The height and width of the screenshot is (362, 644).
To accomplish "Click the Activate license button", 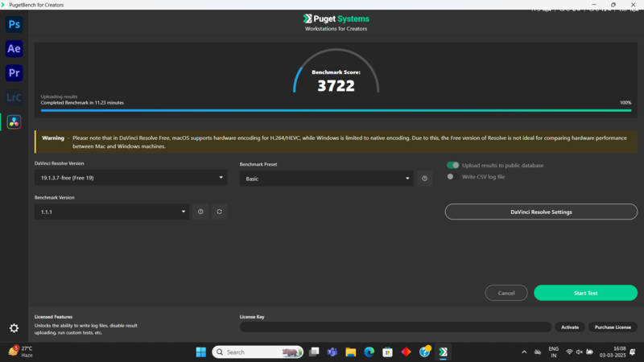I will pos(570,327).
